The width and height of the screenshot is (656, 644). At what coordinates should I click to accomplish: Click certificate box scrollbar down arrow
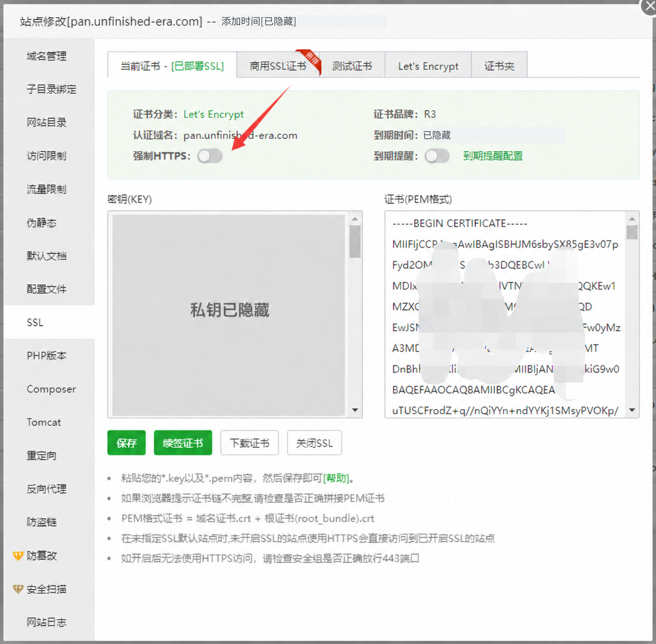coord(632,410)
